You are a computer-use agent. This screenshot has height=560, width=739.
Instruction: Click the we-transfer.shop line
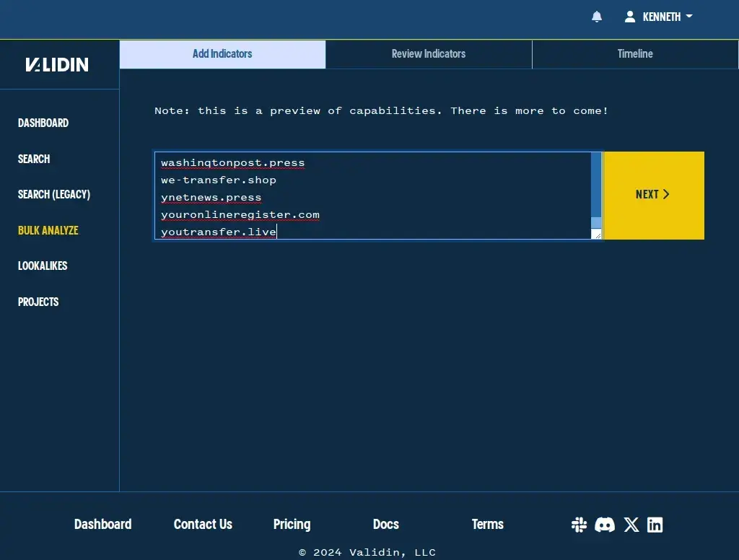[219, 180]
